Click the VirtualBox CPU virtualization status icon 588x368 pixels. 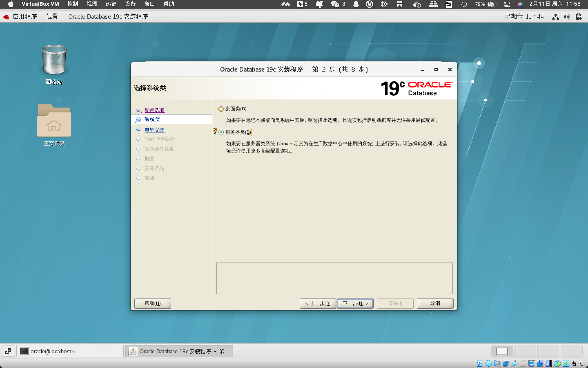549,363
